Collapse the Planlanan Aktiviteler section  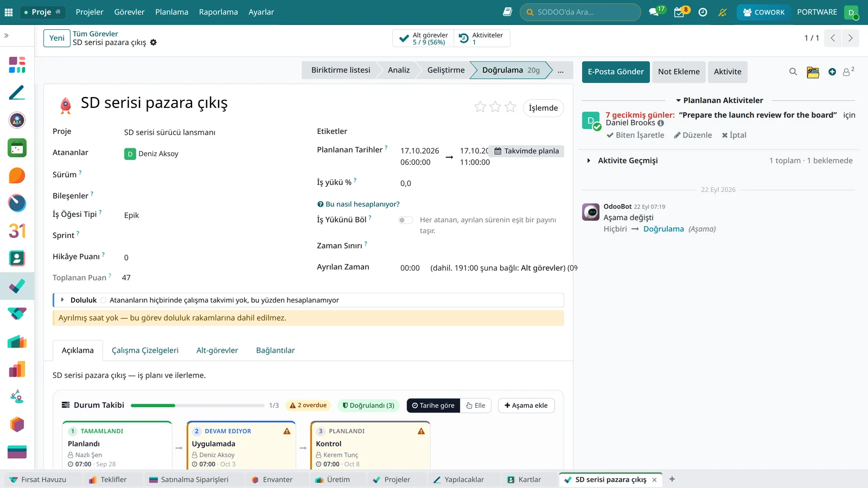click(x=719, y=100)
